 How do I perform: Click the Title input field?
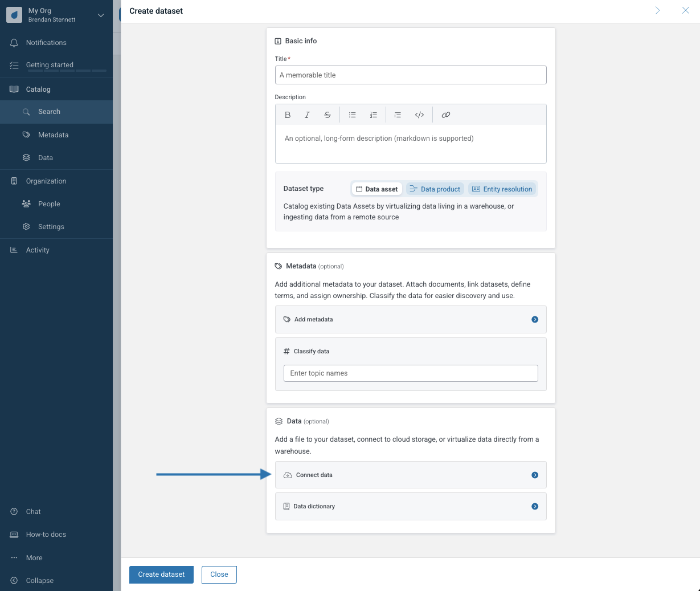click(411, 75)
